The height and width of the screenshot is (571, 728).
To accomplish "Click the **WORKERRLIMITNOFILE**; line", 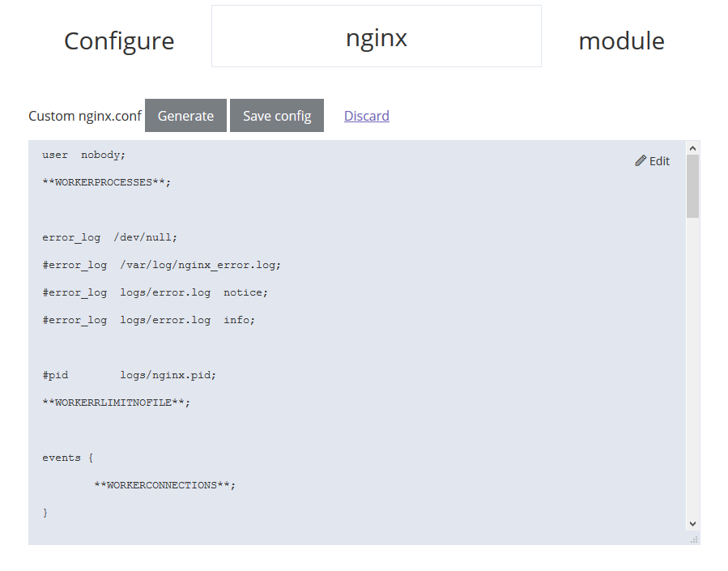I will [x=117, y=403].
